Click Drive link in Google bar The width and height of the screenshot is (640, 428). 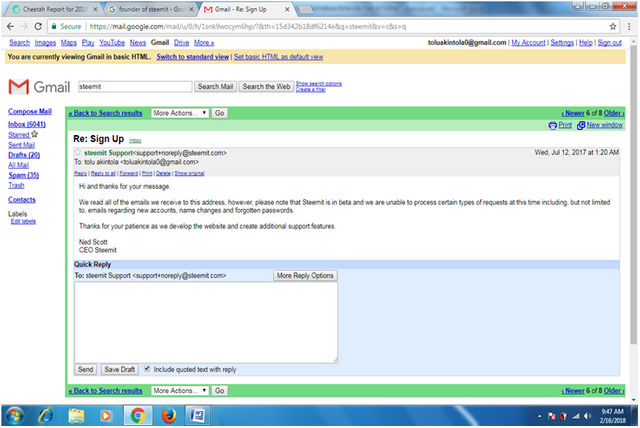[181, 43]
